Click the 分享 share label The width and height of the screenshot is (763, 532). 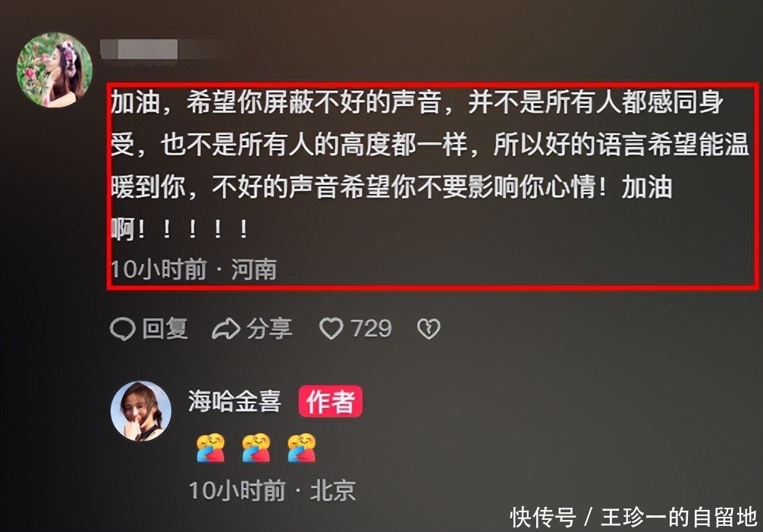[x=269, y=329]
